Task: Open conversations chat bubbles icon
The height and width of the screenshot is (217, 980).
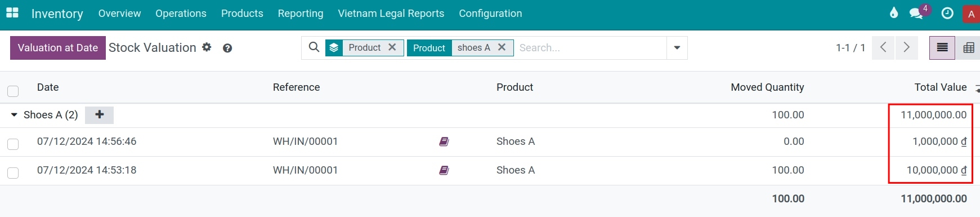Action: (x=916, y=13)
